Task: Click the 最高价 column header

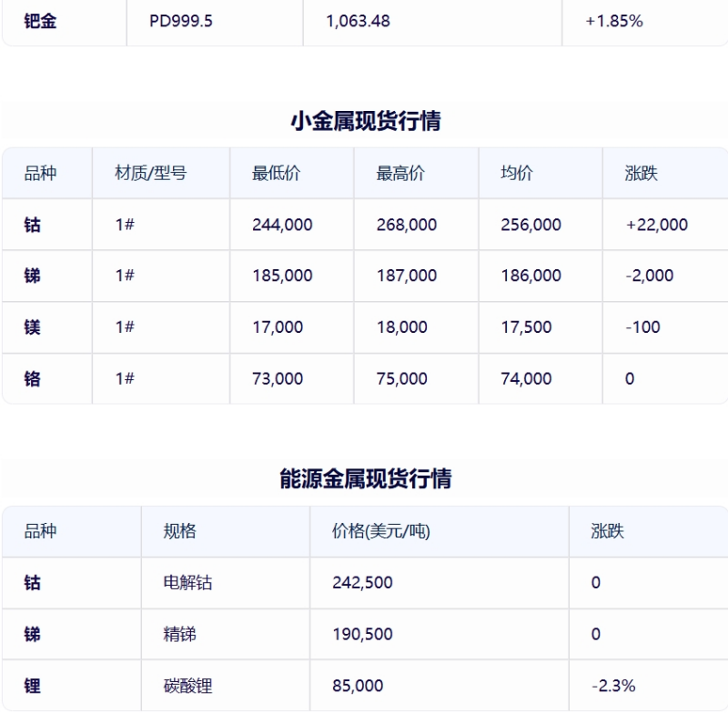Action: (x=400, y=174)
